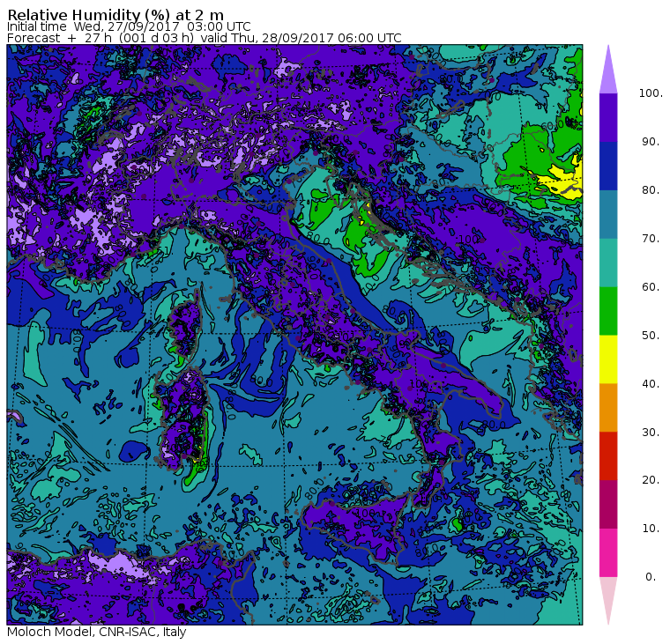Image resolution: width=670 pixels, height=644 pixels.
Task: Click the '20.' colorbar label
Action: pos(651,480)
